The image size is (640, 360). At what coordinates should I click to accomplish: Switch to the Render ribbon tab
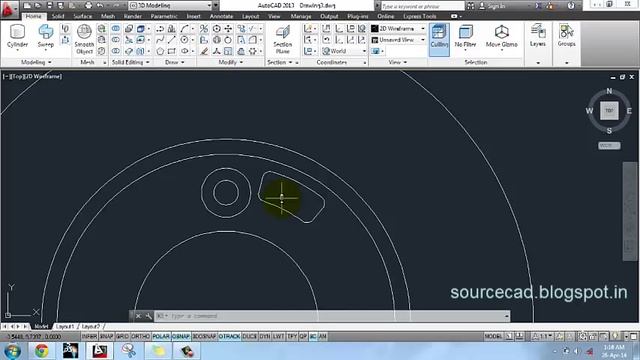click(x=133, y=16)
